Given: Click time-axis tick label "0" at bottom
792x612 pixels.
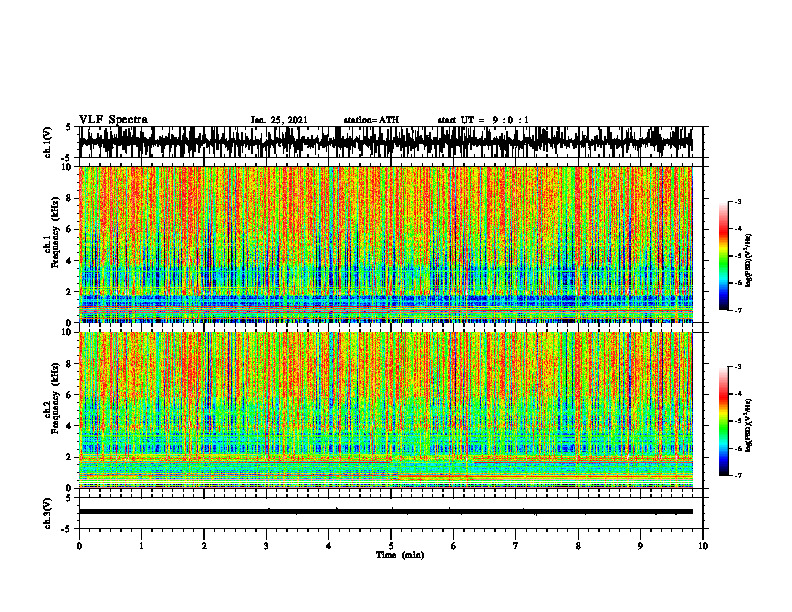Looking at the screenshot, I should pos(79,546).
